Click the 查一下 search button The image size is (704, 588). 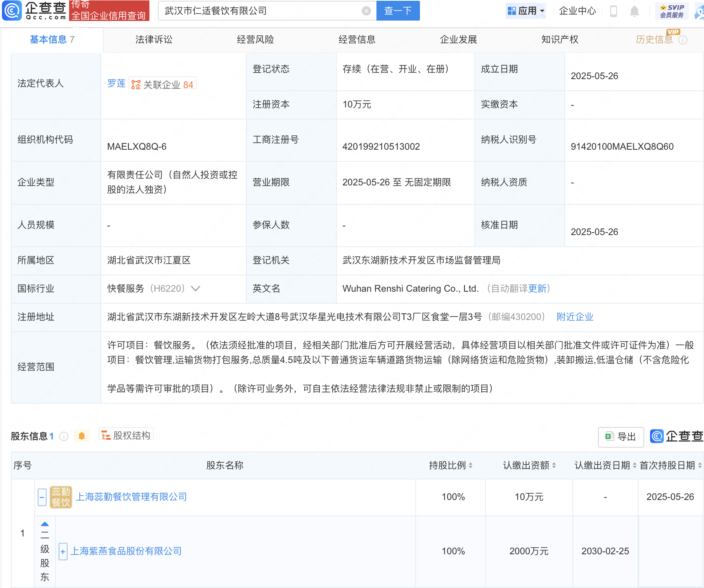398,10
